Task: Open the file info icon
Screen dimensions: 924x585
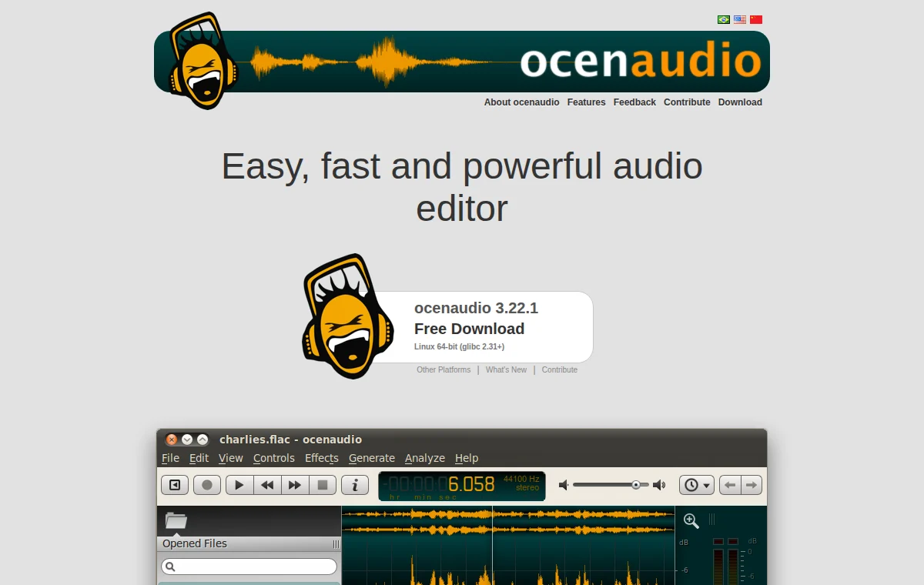Action: tap(355, 485)
